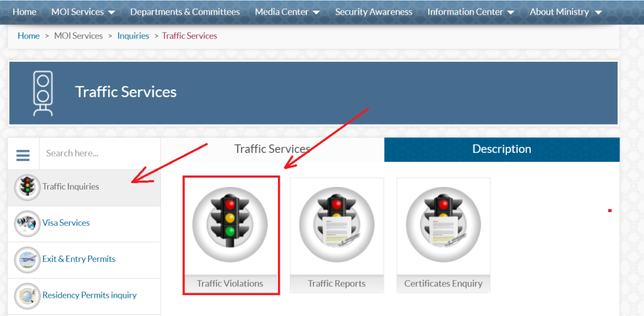Switch to the Description tab
644x316 pixels.
point(501,149)
